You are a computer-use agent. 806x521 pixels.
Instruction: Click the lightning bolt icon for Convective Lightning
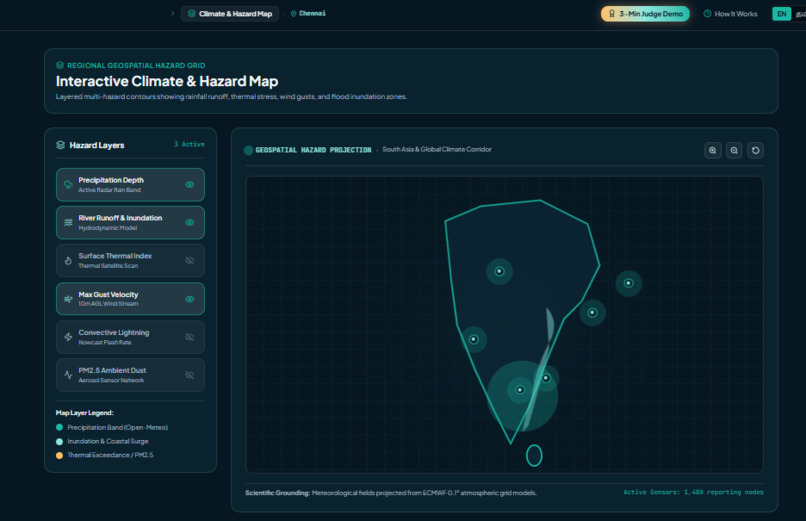click(68, 337)
